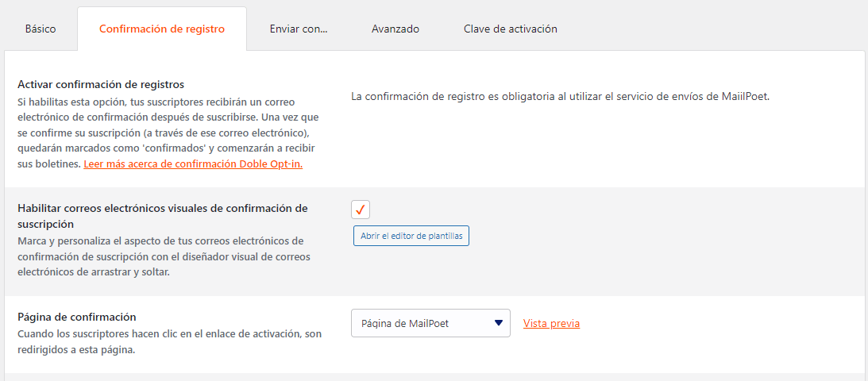Open the 'Clave de activación' tab
868x381 pixels.
click(511, 29)
